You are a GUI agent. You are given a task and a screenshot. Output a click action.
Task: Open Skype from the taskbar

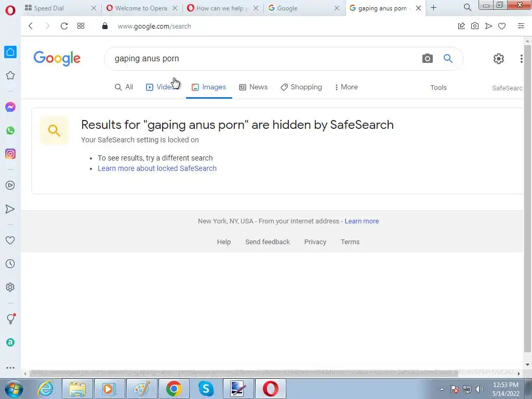tap(206, 389)
